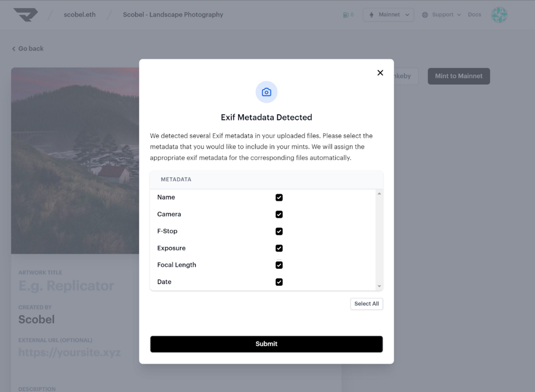Image resolution: width=535 pixels, height=392 pixels.
Task: Click the gas pump indicator icon
Action: point(346,15)
